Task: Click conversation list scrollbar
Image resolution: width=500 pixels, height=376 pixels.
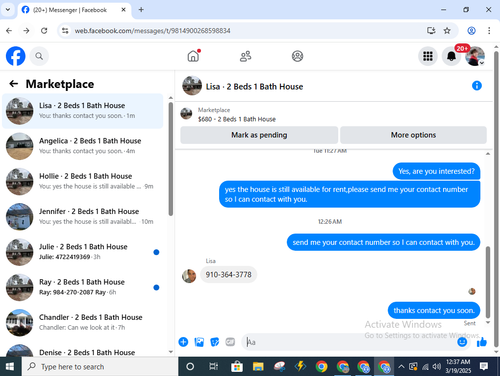Action: pyautogui.click(x=171, y=159)
